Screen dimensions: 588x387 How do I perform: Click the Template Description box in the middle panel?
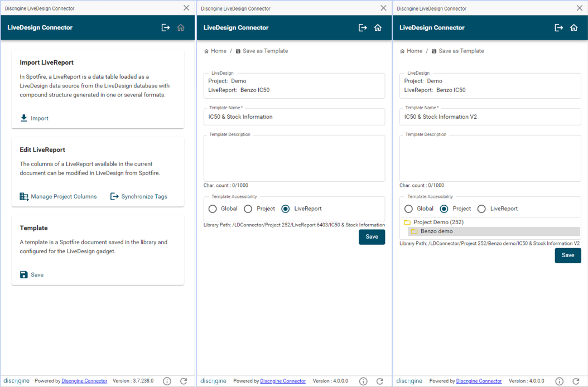coord(294,158)
